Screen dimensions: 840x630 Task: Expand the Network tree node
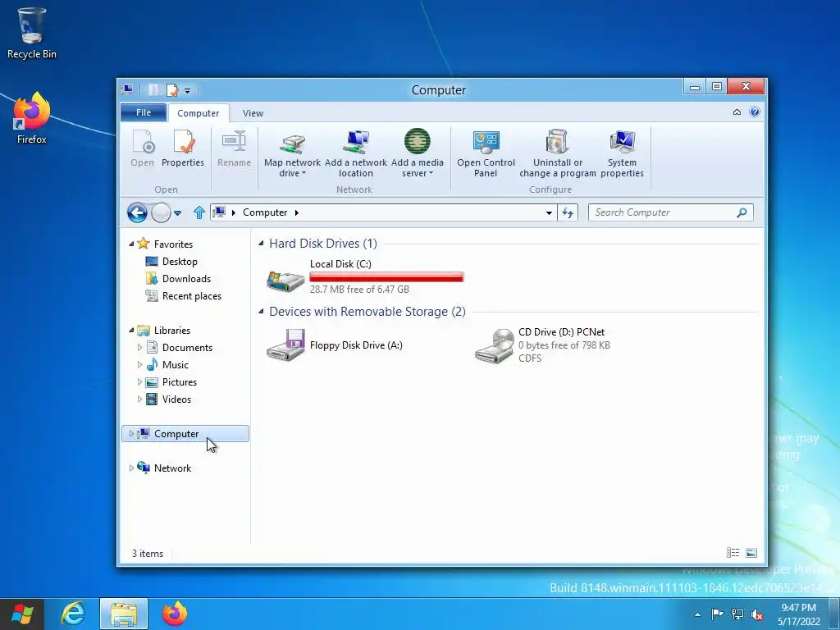(131, 468)
